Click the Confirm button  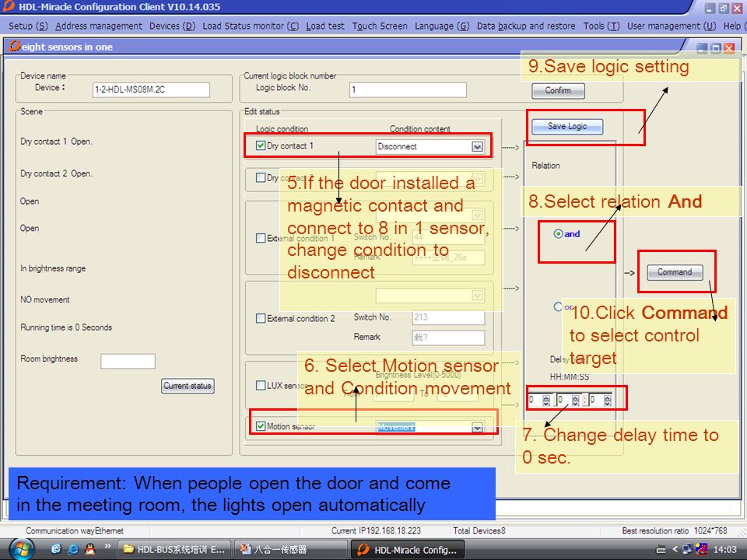click(558, 90)
